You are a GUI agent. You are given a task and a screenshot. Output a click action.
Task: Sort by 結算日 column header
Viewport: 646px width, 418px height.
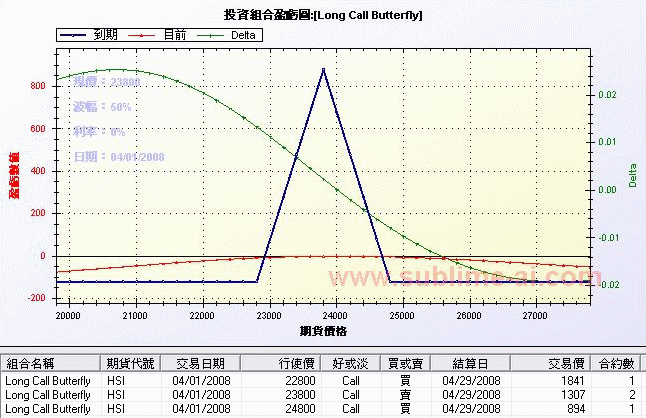[x=471, y=363]
